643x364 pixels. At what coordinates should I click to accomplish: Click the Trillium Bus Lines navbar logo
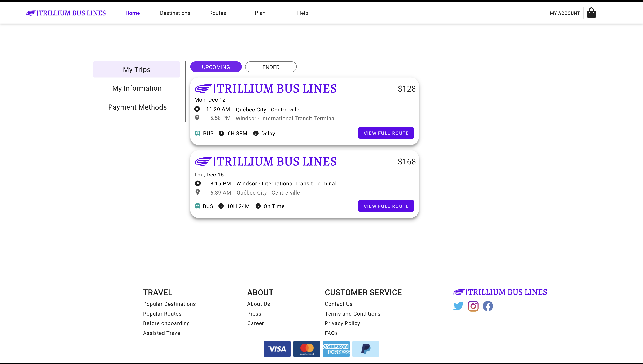[66, 13]
